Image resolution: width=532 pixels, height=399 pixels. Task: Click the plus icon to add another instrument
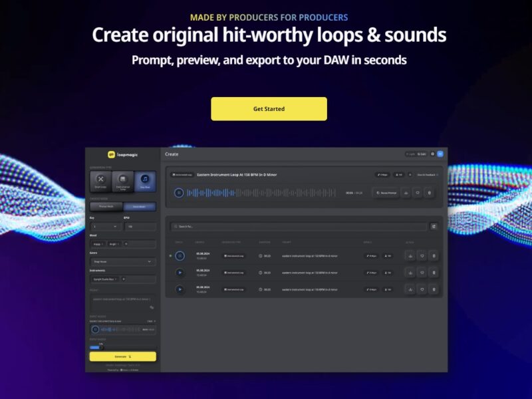click(x=123, y=280)
